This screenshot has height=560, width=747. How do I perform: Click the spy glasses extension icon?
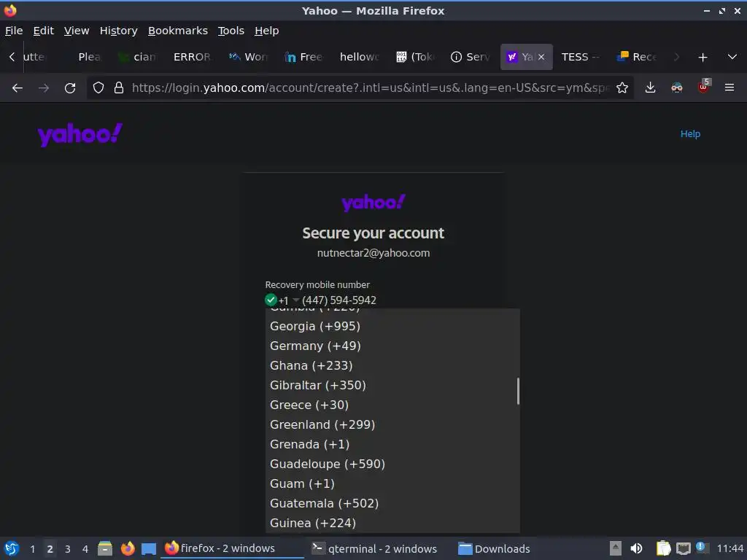(677, 87)
